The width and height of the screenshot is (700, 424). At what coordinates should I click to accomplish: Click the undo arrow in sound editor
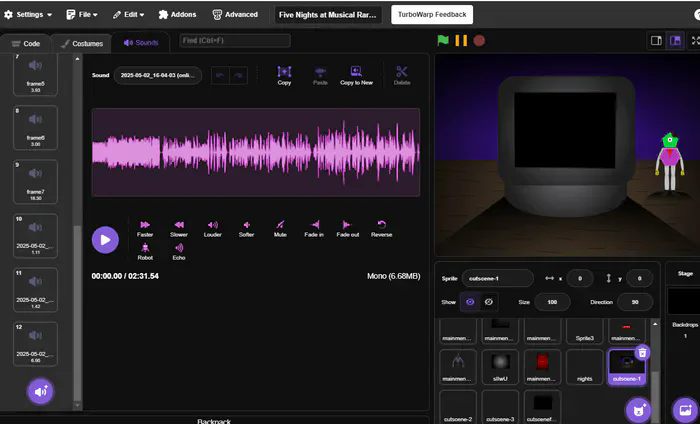tap(220, 75)
